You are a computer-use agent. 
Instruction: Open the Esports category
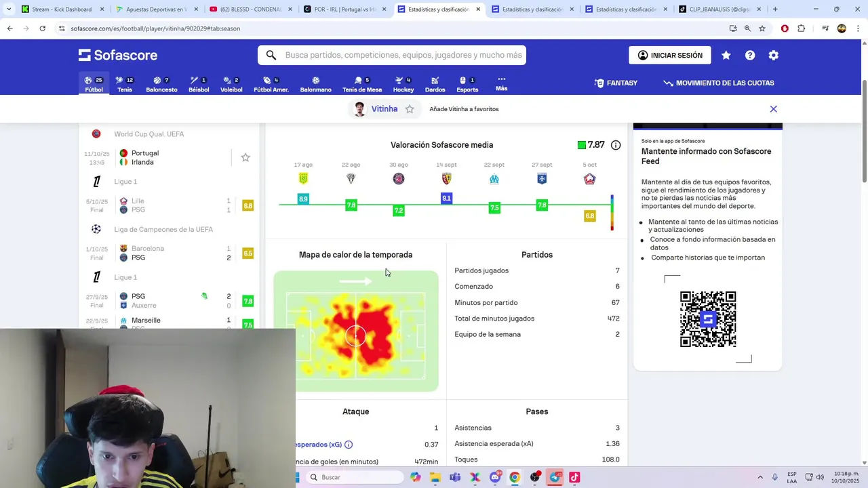tap(467, 84)
